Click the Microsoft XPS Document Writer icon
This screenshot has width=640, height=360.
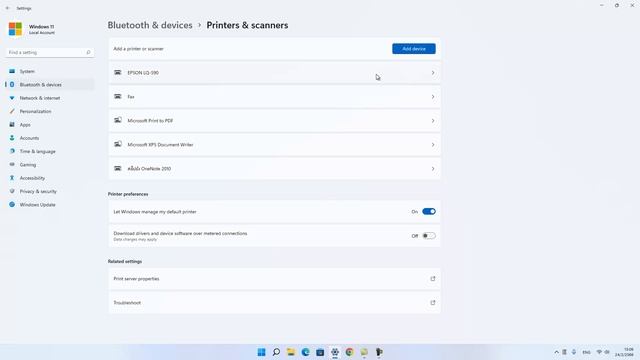[x=118, y=144]
